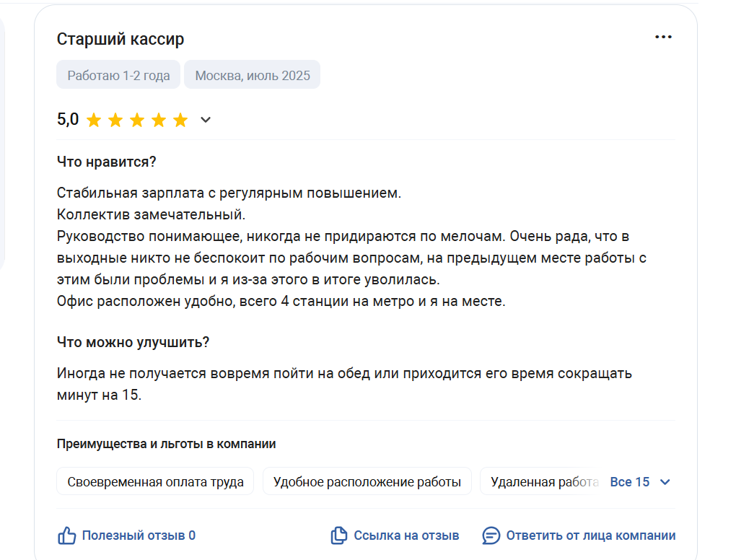The image size is (749, 560).
Task: Select the Москва, июль 2025 tag
Action: click(253, 75)
